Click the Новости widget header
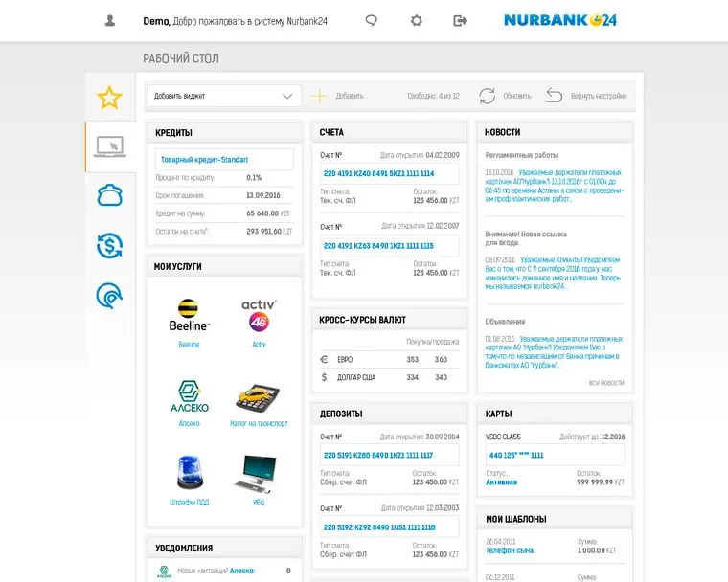This screenshot has height=582, width=728. [555, 132]
